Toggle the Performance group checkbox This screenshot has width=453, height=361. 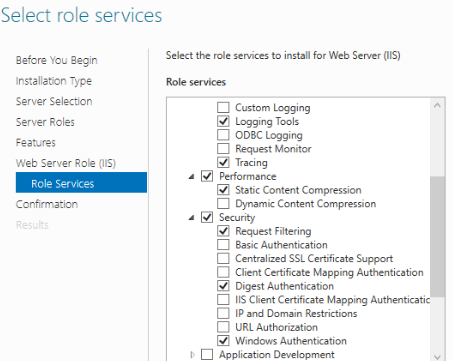[207, 176]
